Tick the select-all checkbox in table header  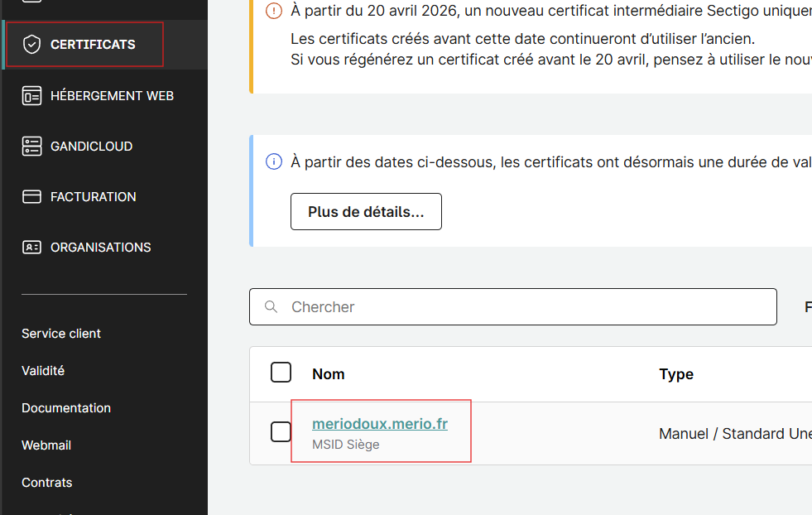(x=281, y=373)
